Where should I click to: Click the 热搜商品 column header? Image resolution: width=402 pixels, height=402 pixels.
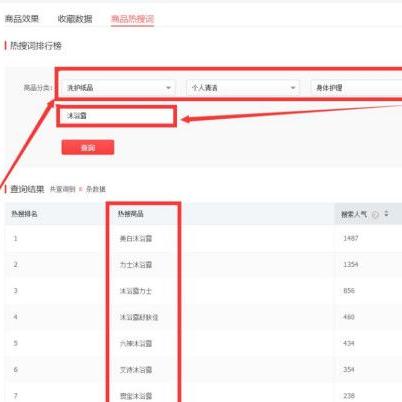tap(131, 214)
